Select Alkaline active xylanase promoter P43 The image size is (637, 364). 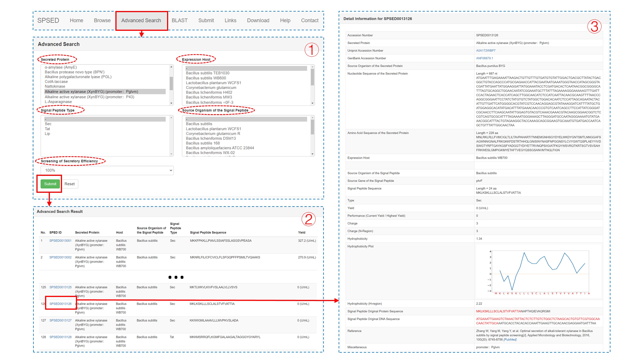coord(90,97)
